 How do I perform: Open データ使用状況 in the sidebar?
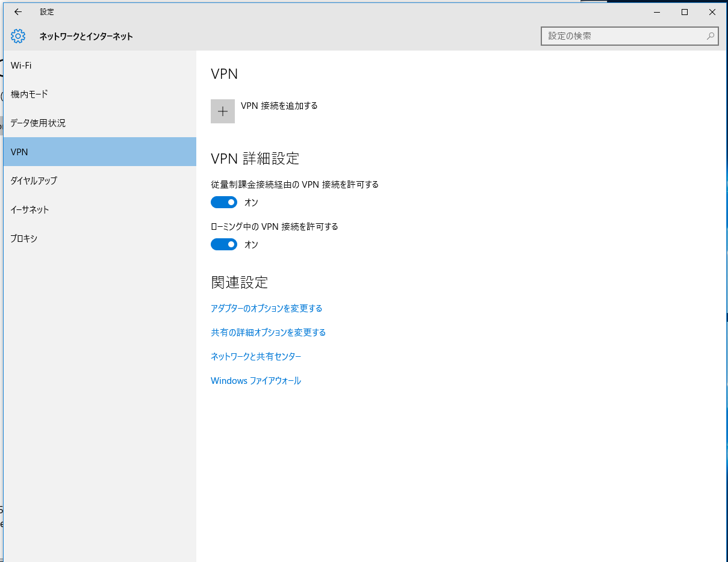pyautogui.click(x=38, y=123)
